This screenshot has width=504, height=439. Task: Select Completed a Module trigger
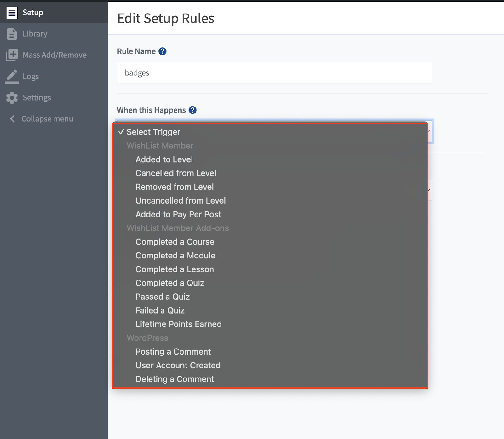(x=270, y=256)
